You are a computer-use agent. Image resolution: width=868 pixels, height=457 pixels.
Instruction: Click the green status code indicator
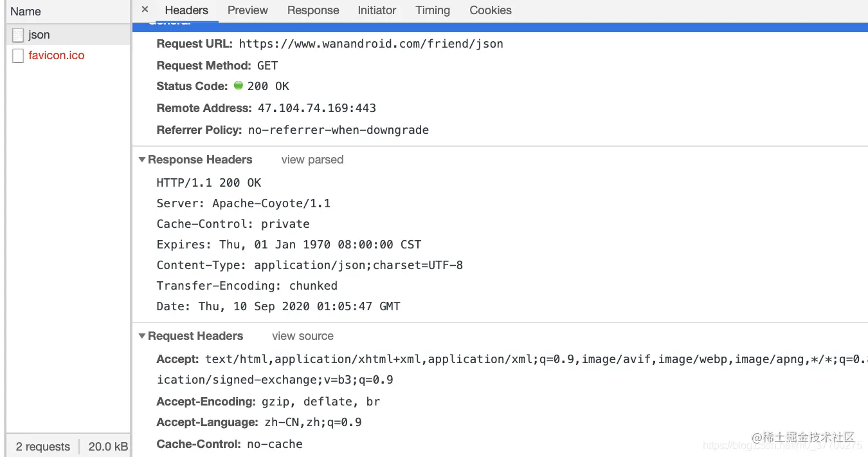tap(239, 86)
